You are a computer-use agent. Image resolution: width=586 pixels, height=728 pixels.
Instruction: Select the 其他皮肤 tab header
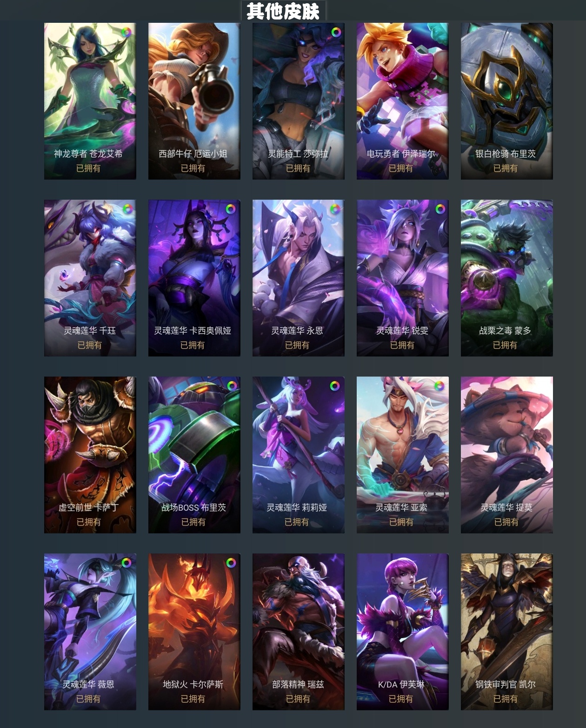[x=283, y=11]
